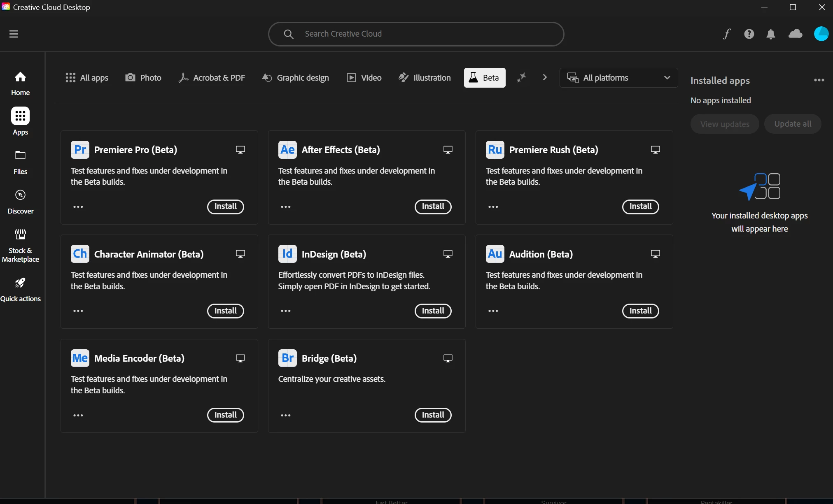
Task: Install After Effects (Beta)
Action: (433, 207)
